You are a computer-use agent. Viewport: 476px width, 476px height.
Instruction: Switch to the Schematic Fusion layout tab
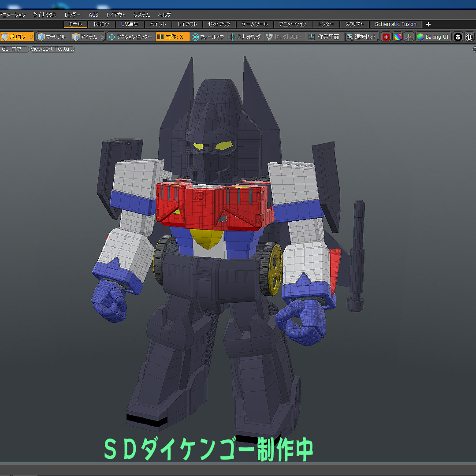tap(395, 24)
